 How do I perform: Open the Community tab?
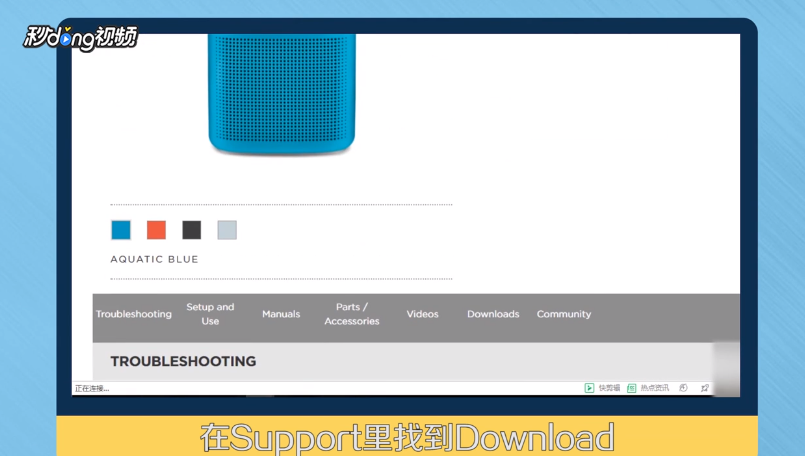point(564,314)
